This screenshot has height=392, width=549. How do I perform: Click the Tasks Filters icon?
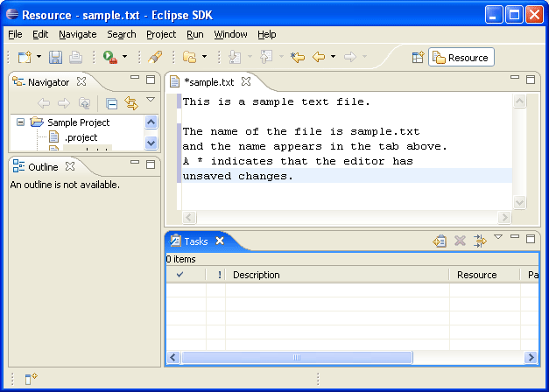(x=480, y=241)
